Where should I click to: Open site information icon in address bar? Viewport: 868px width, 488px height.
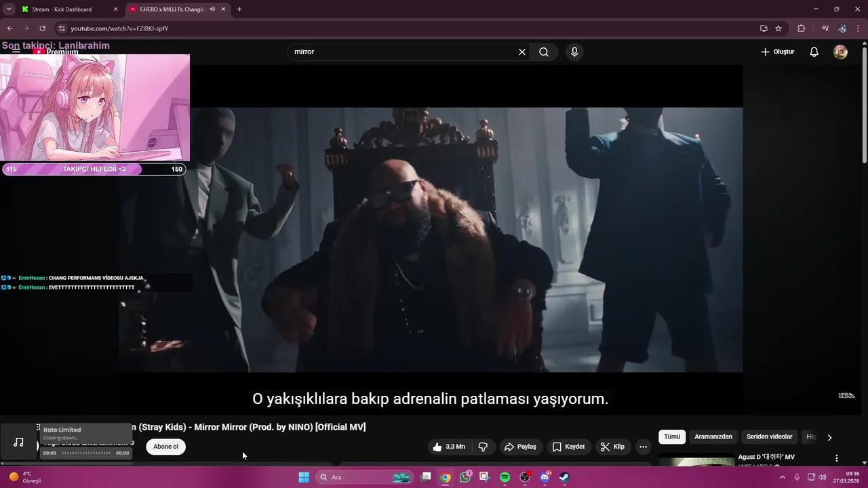click(62, 28)
